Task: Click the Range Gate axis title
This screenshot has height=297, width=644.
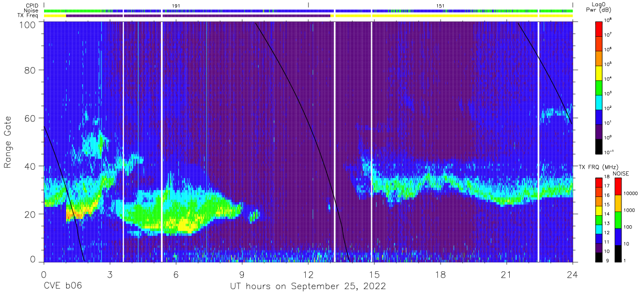Action: [8, 141]
